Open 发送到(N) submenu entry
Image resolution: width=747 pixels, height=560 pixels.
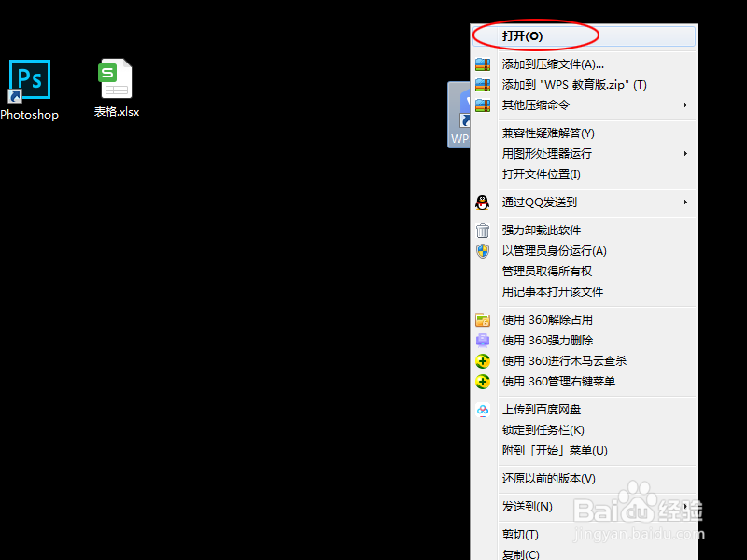pos(584,507)
